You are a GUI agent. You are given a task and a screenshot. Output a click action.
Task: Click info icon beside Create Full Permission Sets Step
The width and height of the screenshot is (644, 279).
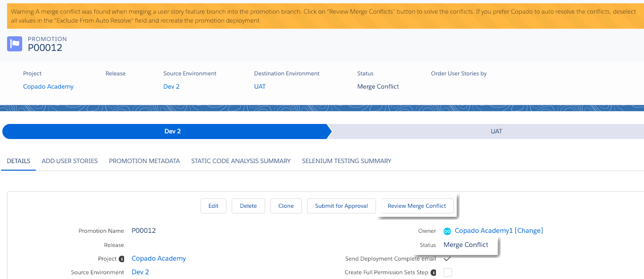point(433,272)
